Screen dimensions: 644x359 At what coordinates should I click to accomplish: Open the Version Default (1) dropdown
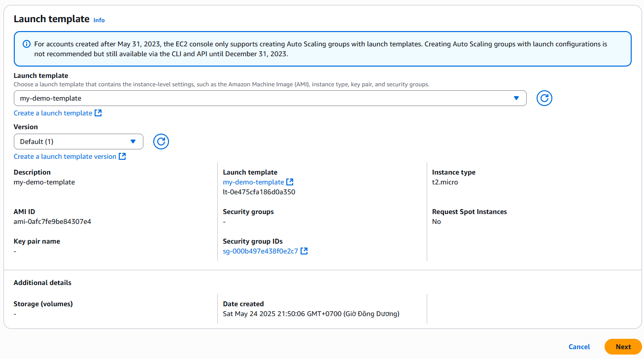click(74, 142)
